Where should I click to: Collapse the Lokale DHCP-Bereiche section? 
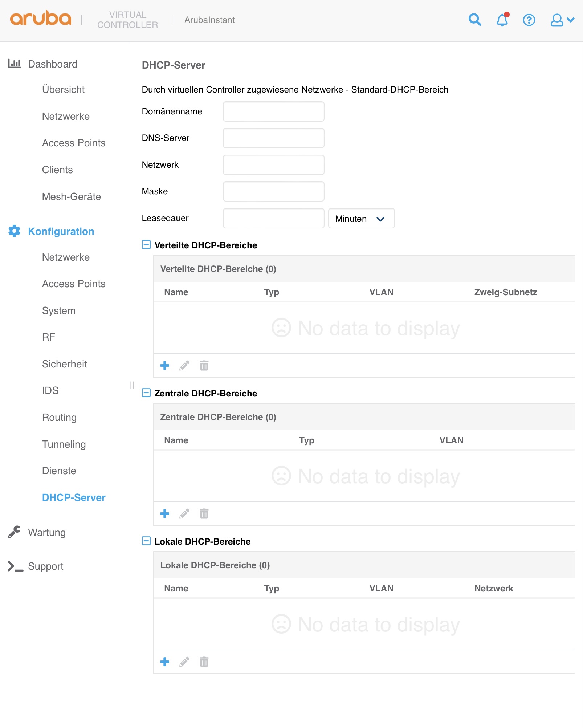pyautogui.click(x=146, y=541)
